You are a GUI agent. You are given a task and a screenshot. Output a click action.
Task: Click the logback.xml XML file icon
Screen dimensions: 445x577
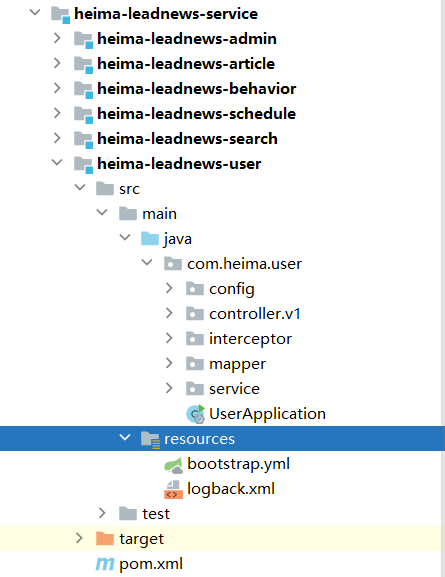click(x=173, y=490)
